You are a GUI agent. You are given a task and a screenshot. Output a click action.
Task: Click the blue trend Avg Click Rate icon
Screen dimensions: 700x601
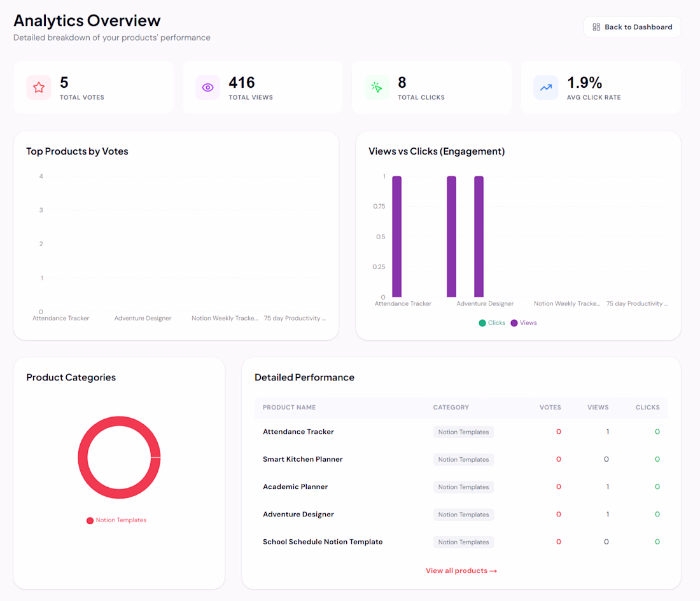pyautogui.click(x=546, y=88)
